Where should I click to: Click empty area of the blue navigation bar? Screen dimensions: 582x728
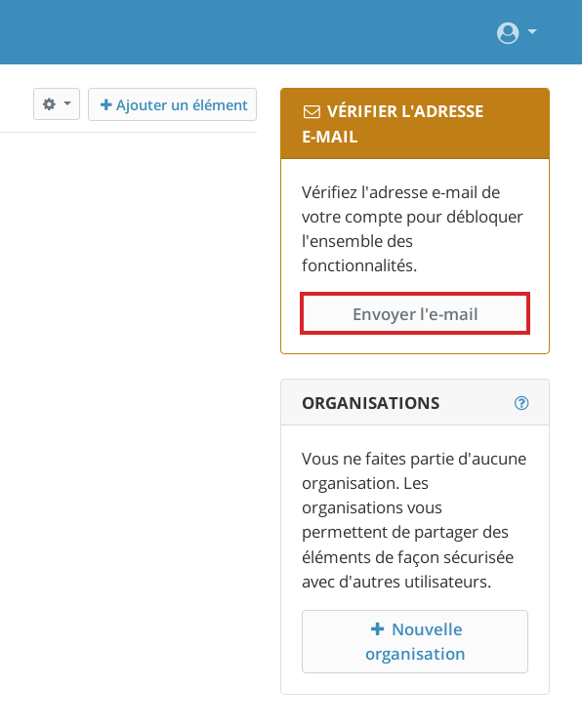[x=232, y=32]
